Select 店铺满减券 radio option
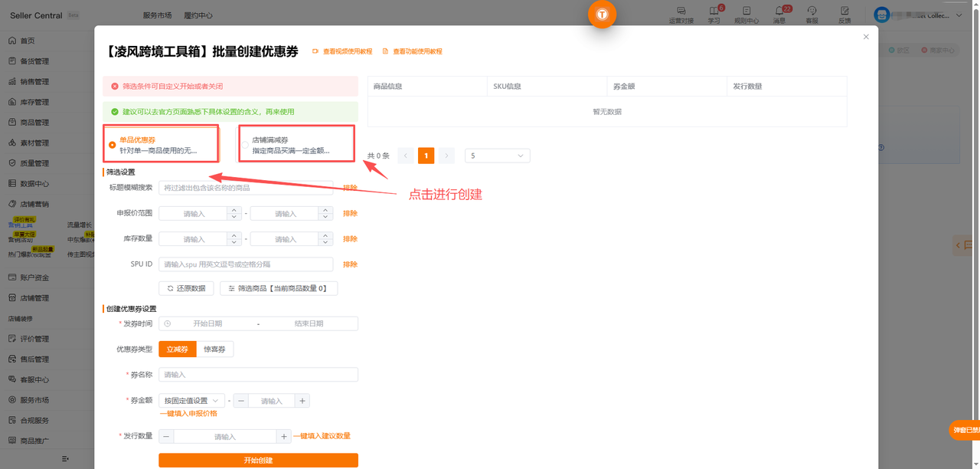The height and width of the screenshot is (469, 980). click(x=245, y=144)
